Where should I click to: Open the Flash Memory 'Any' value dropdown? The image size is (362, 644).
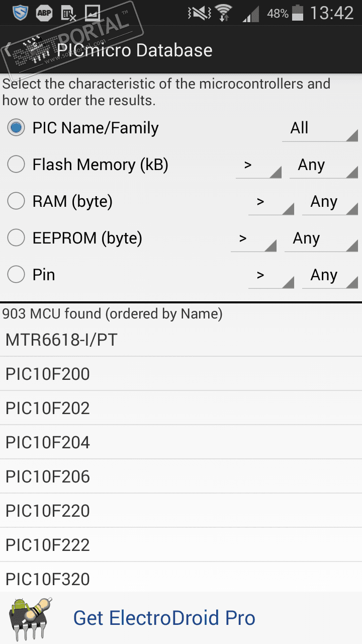click(x=323, y=165)
